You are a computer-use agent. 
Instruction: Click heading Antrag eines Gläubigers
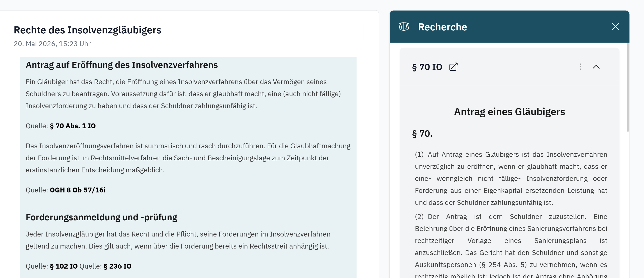point(509,112)
